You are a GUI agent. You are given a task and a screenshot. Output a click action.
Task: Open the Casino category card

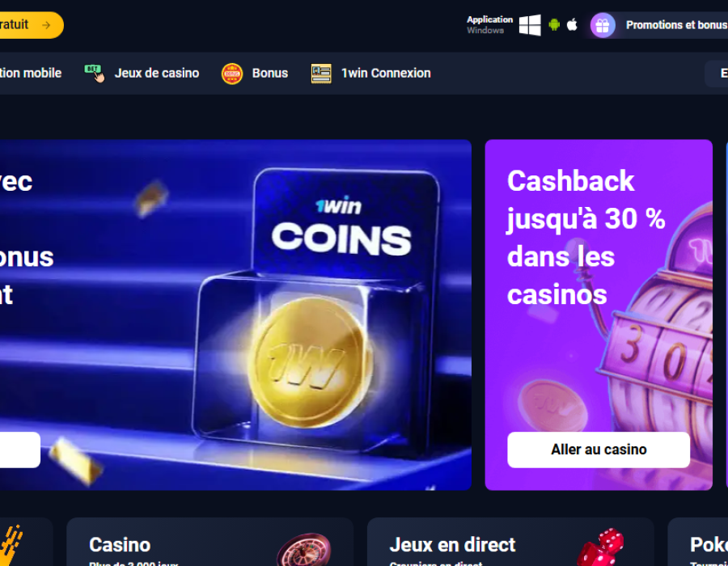(x=210, y=542)
